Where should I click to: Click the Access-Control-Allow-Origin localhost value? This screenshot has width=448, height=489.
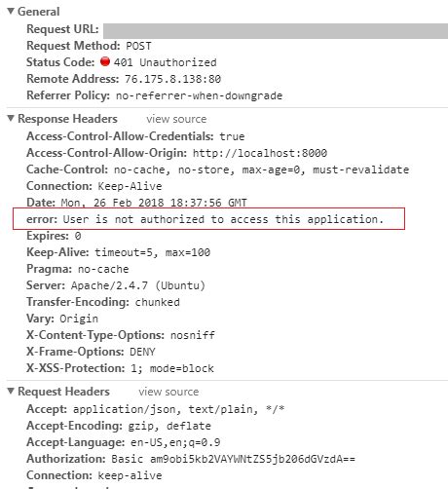pyautogui.click(x=260, y=153)
